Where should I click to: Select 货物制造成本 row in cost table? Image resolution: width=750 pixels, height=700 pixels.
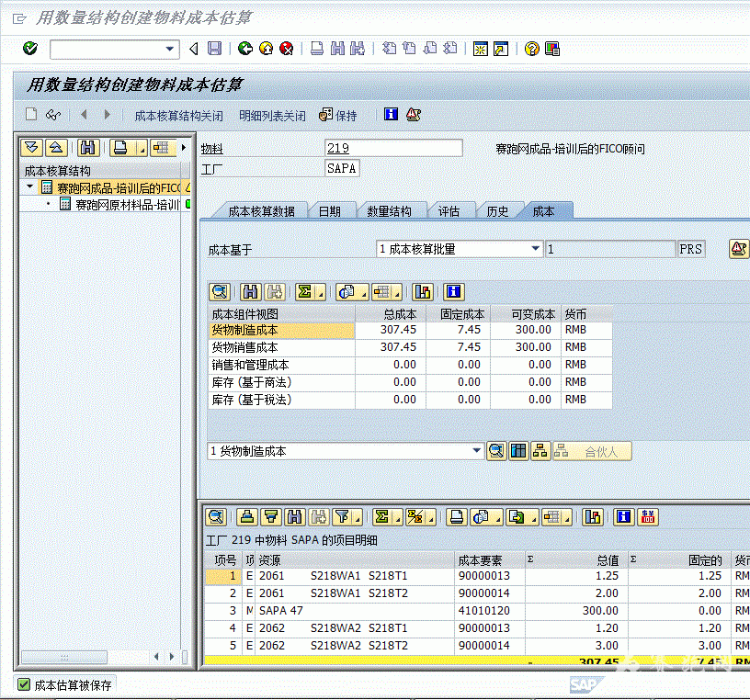click(x=410, y=330)
